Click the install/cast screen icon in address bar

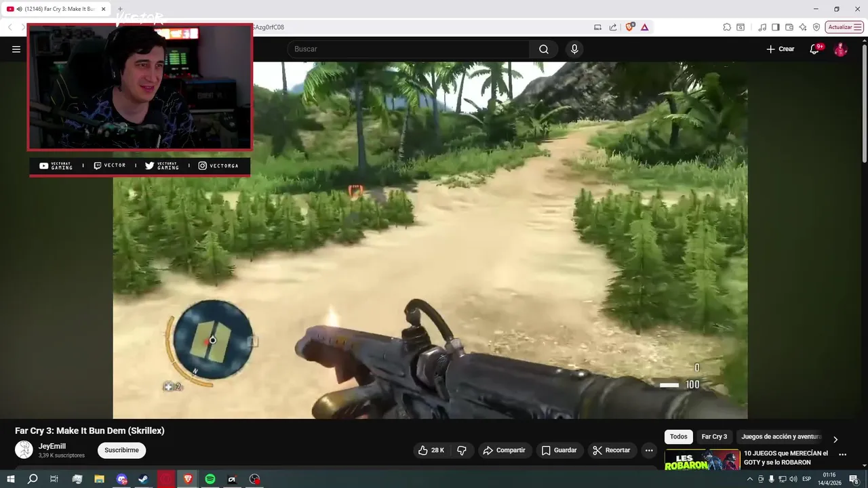click(x=597, y=27)
